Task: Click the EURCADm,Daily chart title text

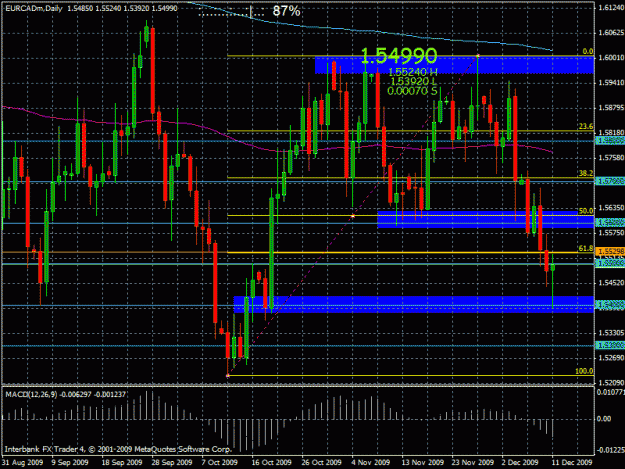Action: click(x=34, y=8)
